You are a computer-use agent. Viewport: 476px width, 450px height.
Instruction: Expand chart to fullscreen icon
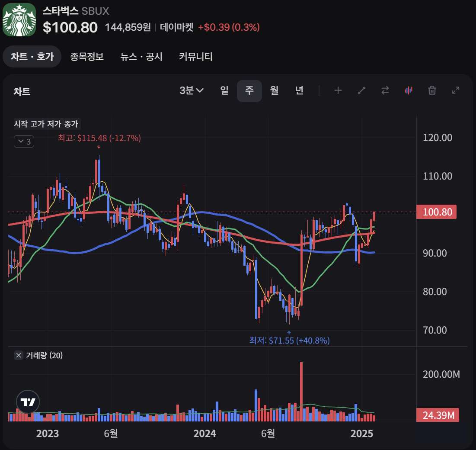point(455,90)
